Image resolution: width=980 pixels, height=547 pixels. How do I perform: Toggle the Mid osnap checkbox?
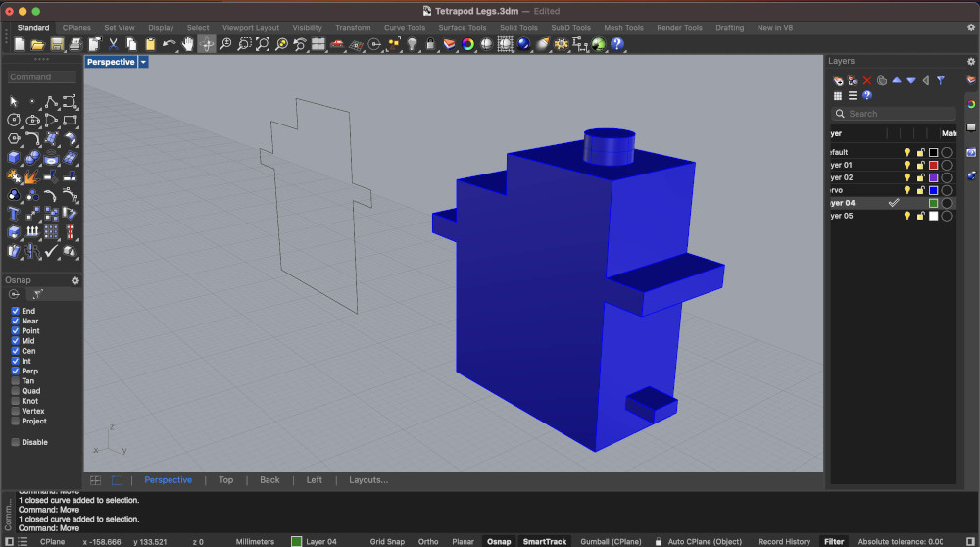point(15,341)
